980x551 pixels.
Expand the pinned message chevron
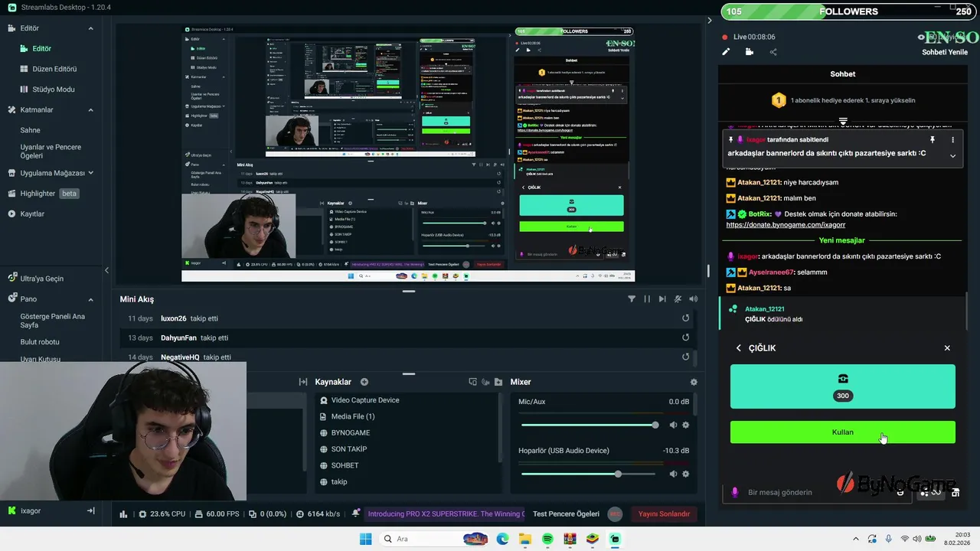(x=952, y=155)
